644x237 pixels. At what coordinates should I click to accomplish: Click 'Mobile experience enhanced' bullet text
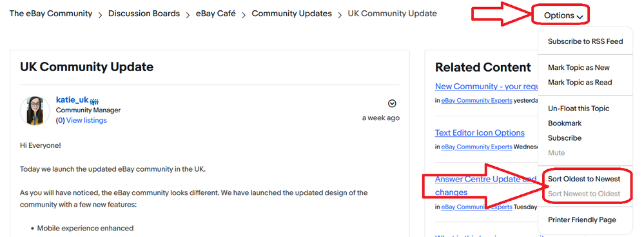point(86,229)
